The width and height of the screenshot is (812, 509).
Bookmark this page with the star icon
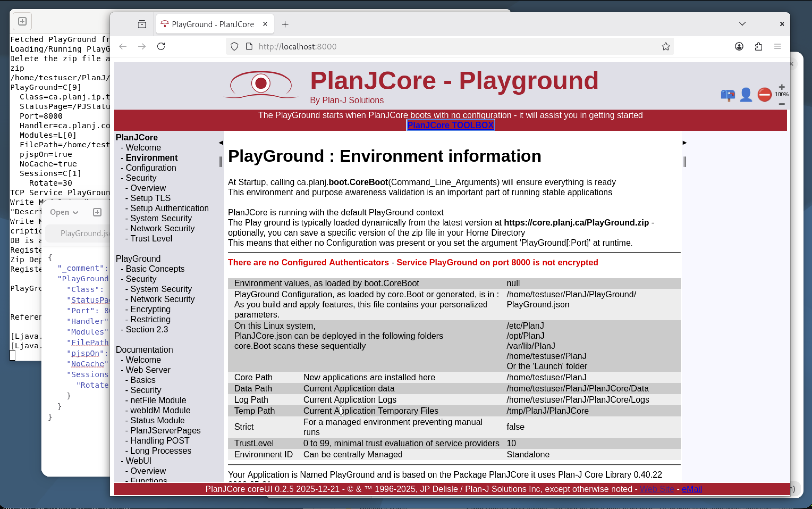[666, 47]
